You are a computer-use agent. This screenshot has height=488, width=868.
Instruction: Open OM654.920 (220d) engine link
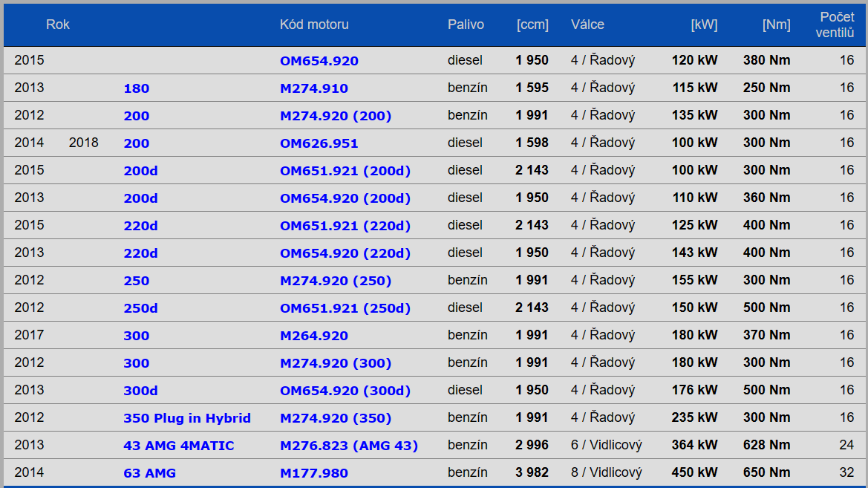tap(345, 253)
